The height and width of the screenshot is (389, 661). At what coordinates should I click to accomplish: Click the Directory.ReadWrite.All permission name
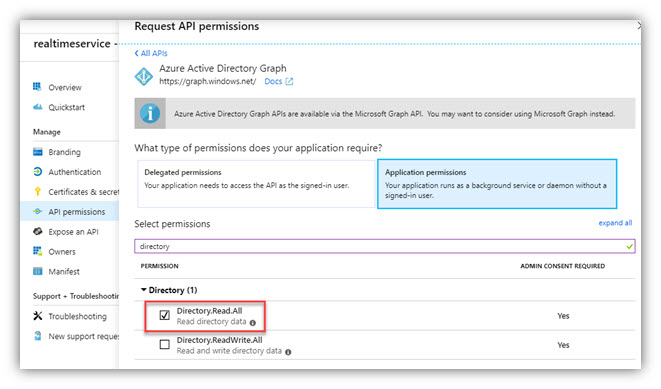coord(219,340)
